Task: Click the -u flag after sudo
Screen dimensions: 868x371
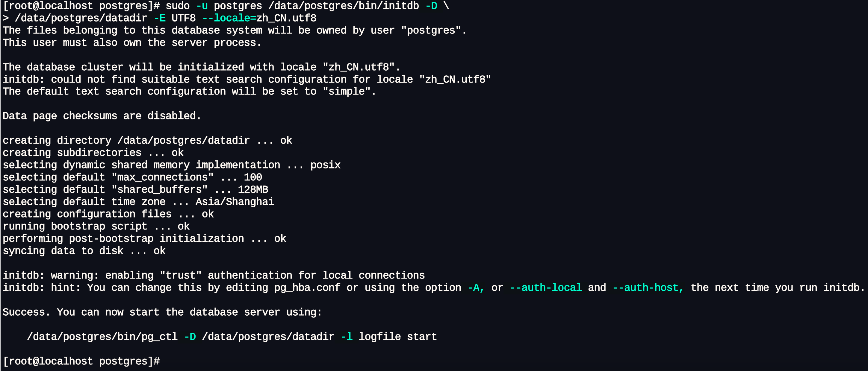Action: [x=202, y=6]
